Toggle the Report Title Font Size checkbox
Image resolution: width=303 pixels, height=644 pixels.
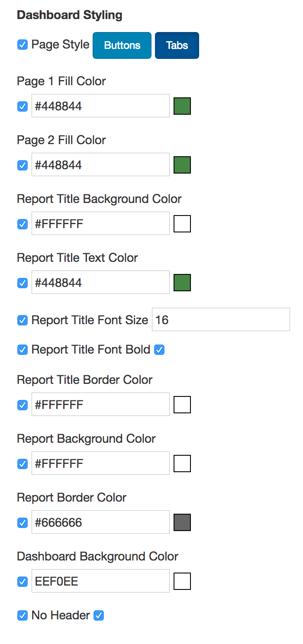tap(22, 320)
